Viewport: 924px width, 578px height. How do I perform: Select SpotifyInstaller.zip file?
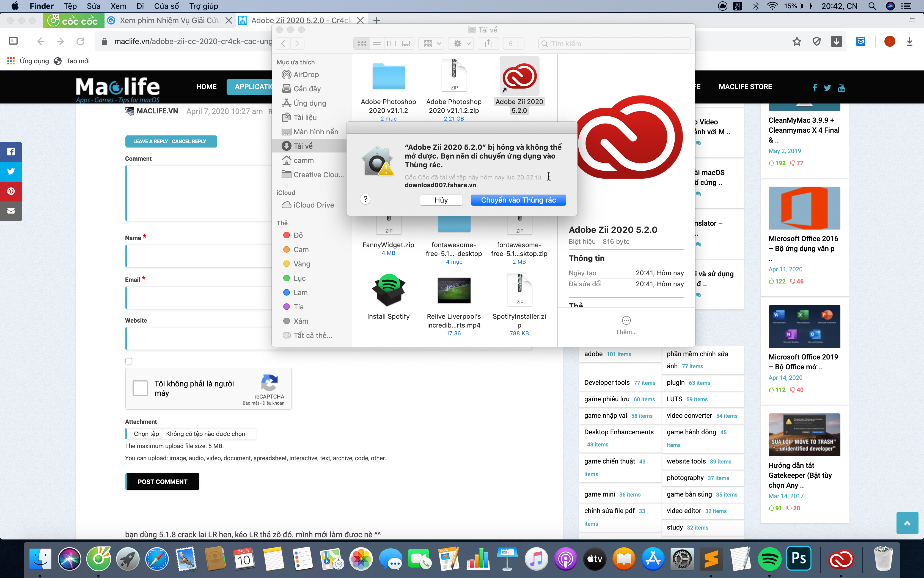pos(519,305)
